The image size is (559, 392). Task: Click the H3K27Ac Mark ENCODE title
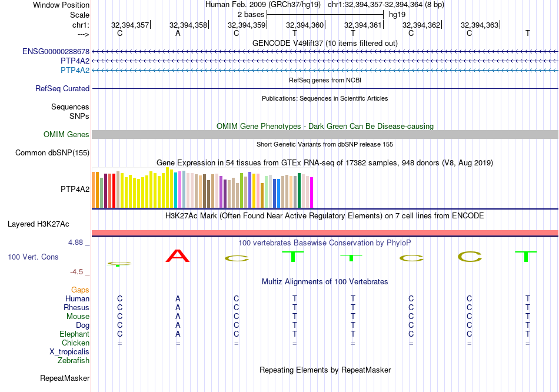325,216
